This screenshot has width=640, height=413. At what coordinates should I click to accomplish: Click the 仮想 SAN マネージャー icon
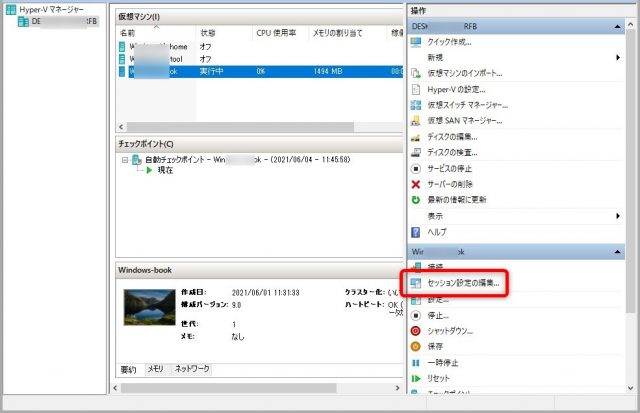tap(416, 121)
